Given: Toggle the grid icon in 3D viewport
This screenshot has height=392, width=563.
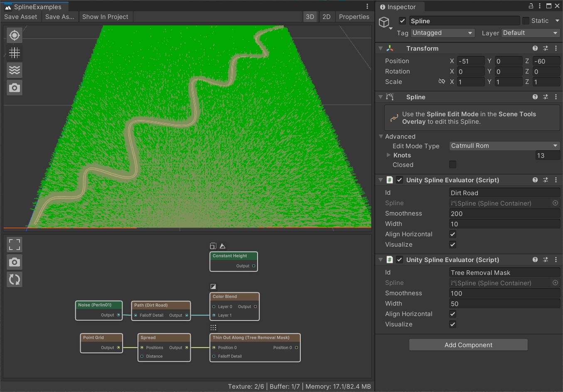Looking at the screenshot, I should tap(15, 53).
